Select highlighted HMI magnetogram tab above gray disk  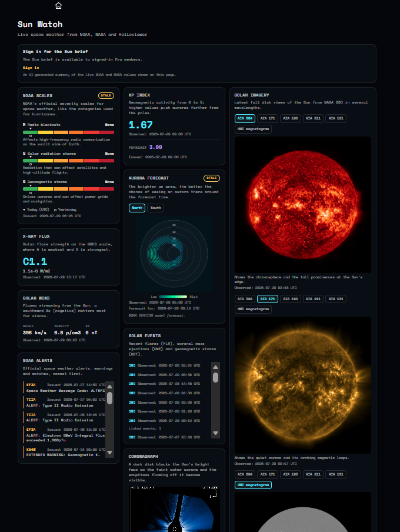253,485
